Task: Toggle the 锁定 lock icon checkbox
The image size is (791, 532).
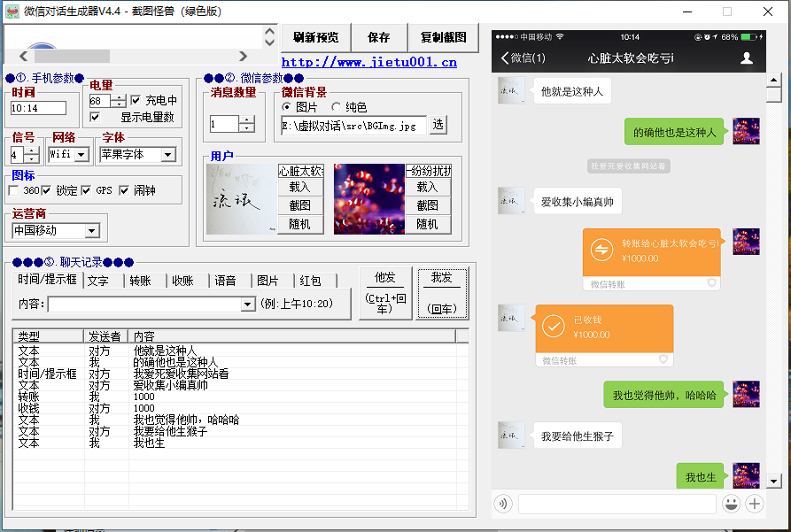Action: (46, 190)
